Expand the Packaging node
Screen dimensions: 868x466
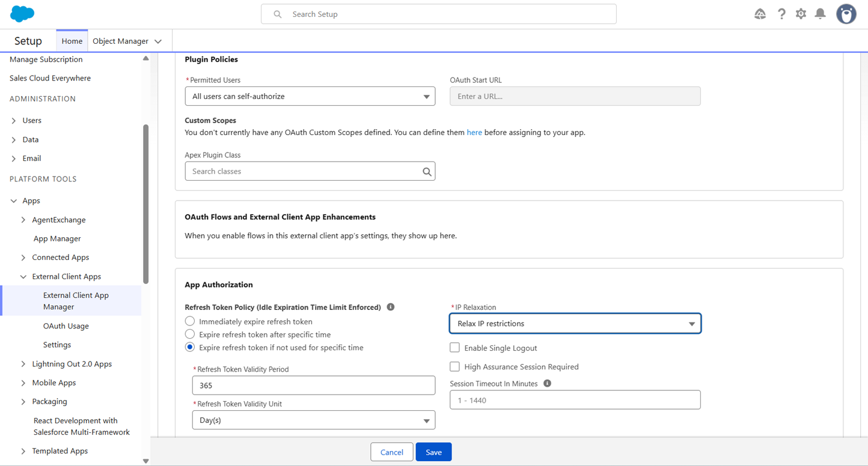click(x=23, y=401)
